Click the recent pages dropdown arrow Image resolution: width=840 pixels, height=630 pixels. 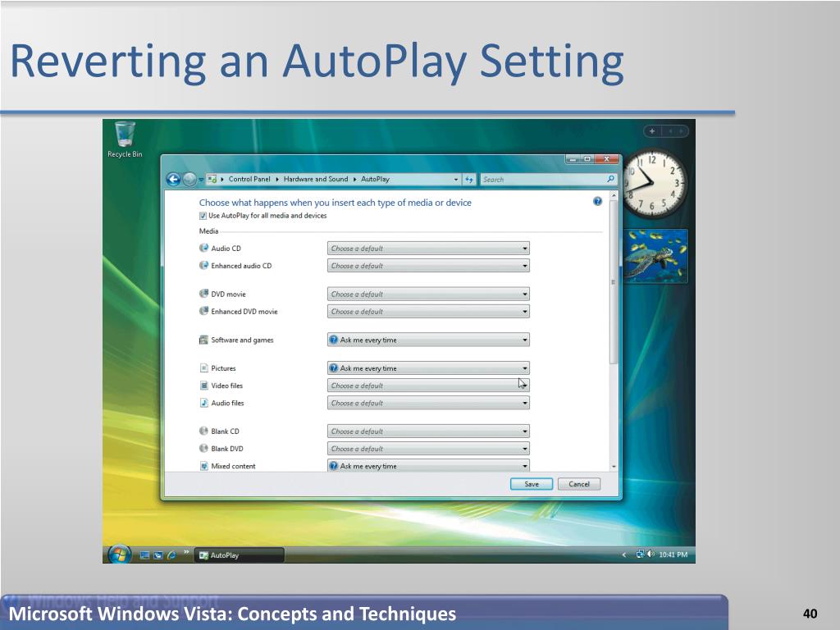(201, 180)
